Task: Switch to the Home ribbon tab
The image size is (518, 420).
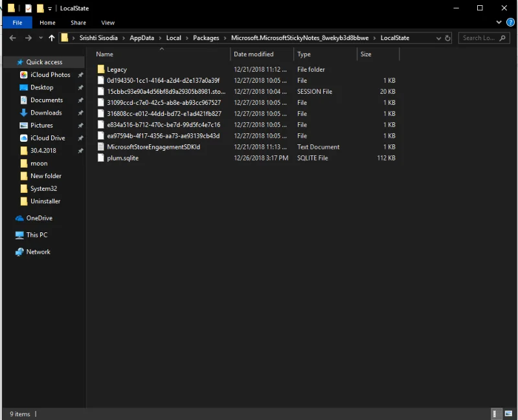Action: [x=47, y=23]
